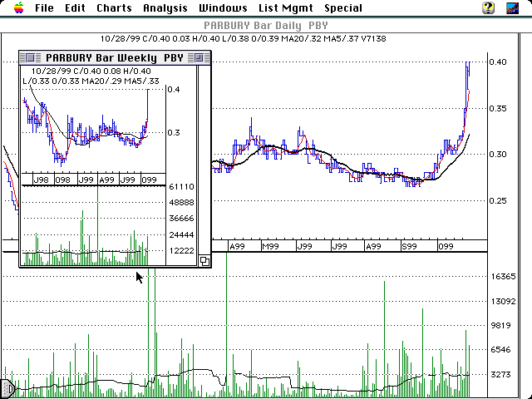This screenshot has width=532, height=399.
Task: Click the O98 date label in Weekly window
Action: point(62,180)
